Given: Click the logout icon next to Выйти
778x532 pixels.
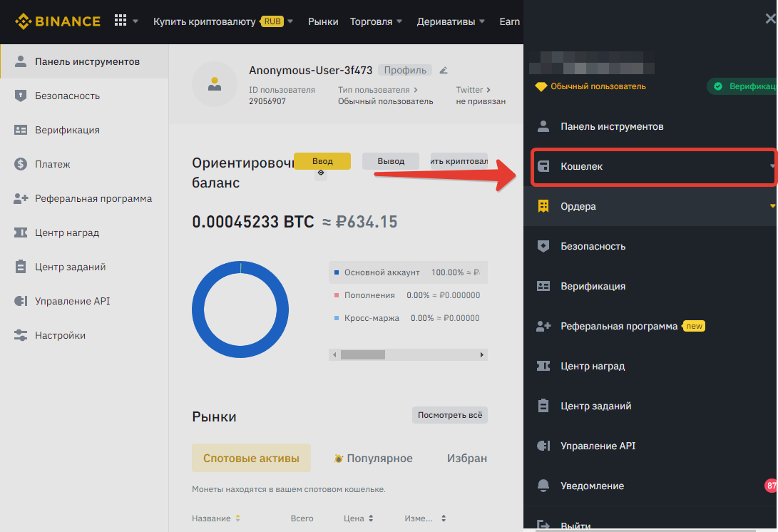Looking at the screenshot, I should click(x=543, y=525).
